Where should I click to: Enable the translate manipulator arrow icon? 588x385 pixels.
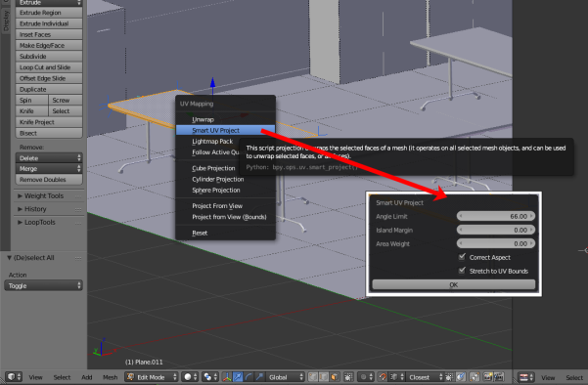pyautogui.click(x=238, y=377)
